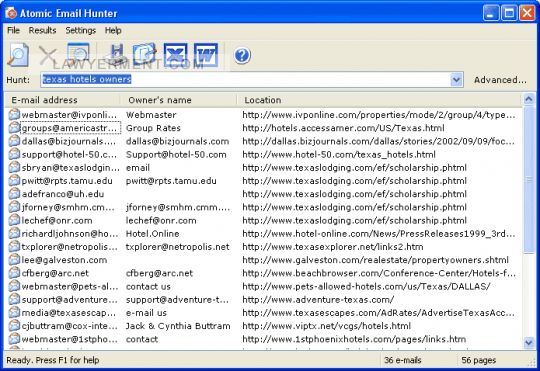Select support@adventure... email address

point(70,300)
